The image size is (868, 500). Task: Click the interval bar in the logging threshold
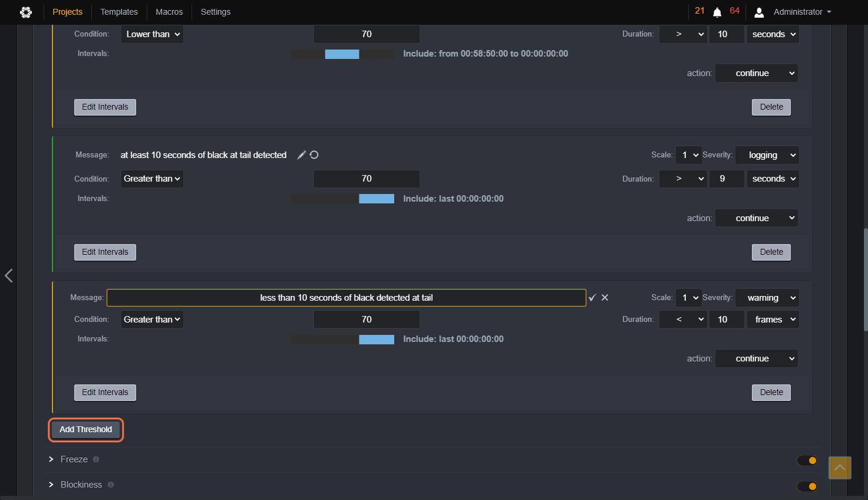point(342,199)
